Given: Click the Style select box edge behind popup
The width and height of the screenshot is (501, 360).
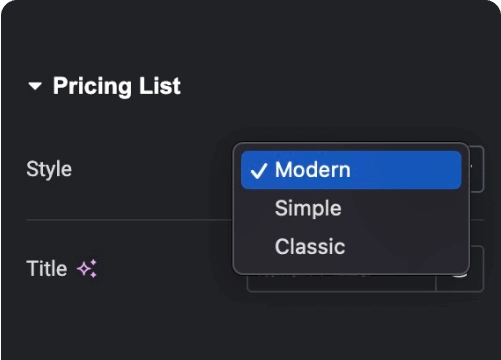Looking at the screenshot, I should point(477,169).
